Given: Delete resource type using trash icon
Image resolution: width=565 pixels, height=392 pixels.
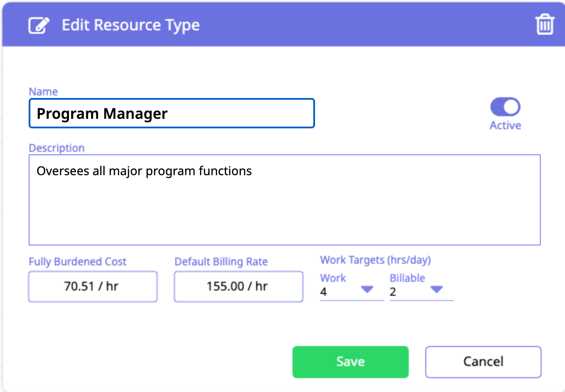Looking at the screenshot, I should tap(545, 25).
